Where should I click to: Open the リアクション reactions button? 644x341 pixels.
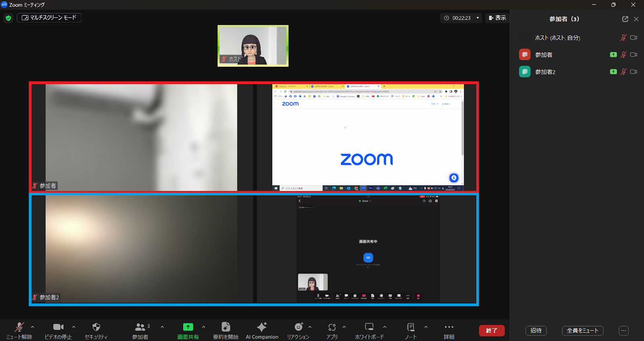coord(298,331)
